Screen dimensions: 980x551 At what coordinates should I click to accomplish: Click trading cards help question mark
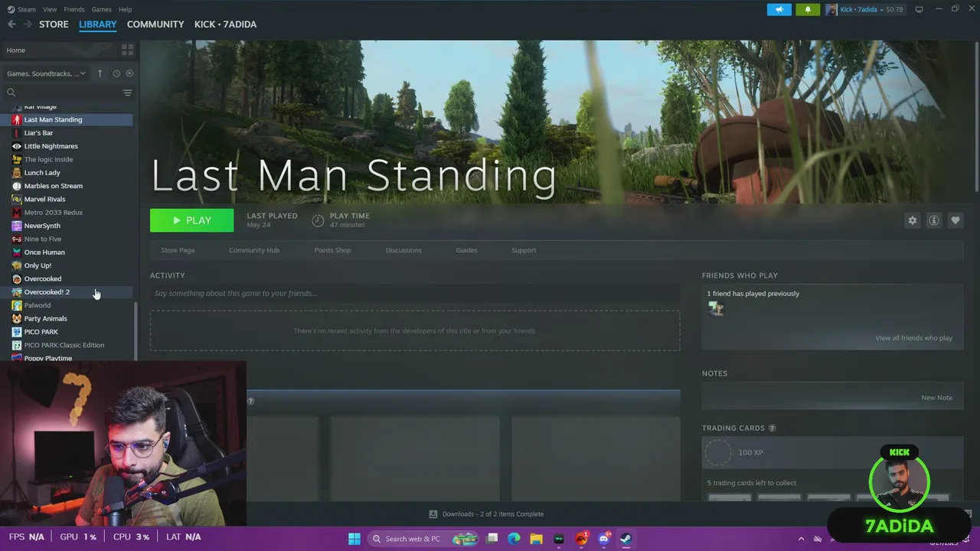(772, 429)
